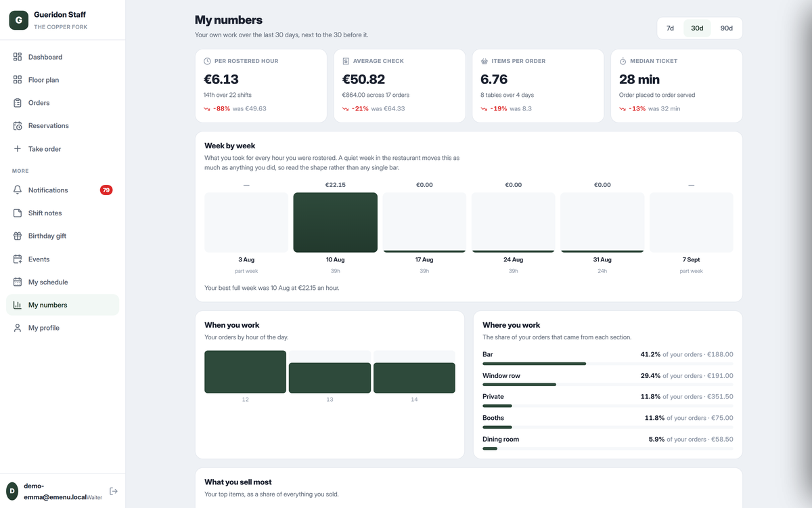
Task: Click '141h over 22 shifts' text
Action: point(227,95)
